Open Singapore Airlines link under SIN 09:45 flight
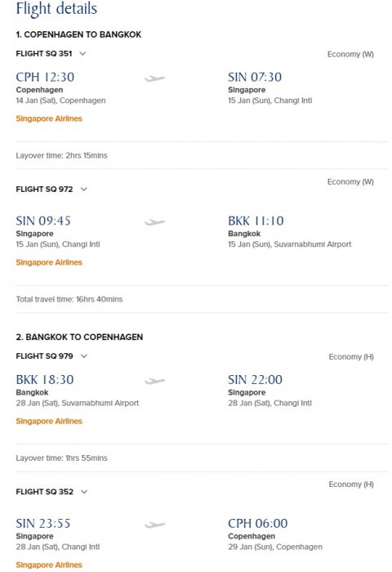392x572 pixels. (49, 262)
